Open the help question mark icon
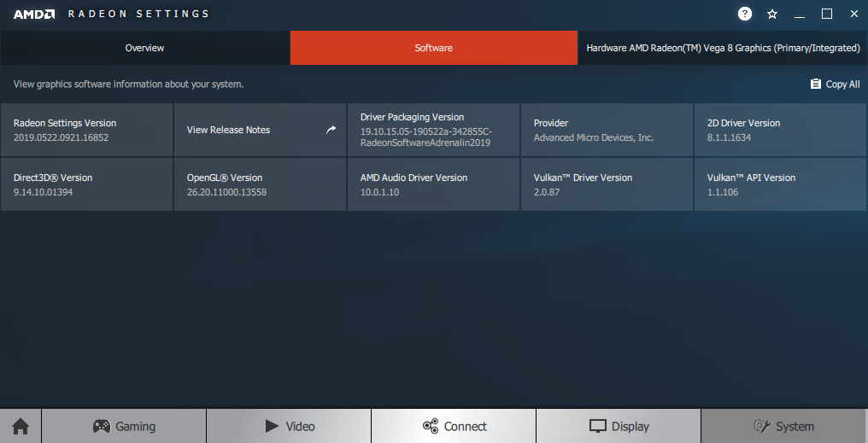The height and width of the screenshot is (443, 868). [745, 14]
